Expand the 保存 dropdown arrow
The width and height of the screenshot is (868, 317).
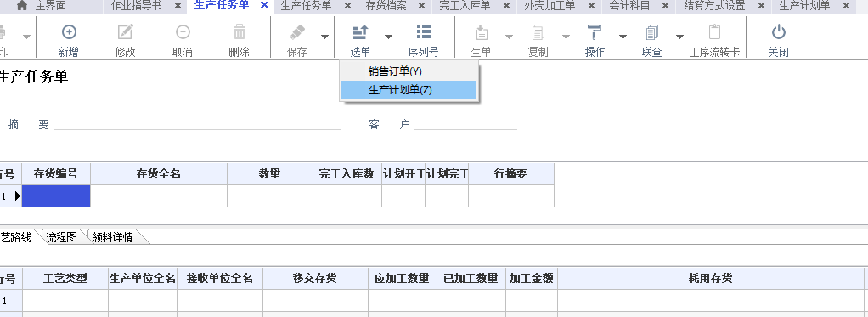[x=324, y=37]
